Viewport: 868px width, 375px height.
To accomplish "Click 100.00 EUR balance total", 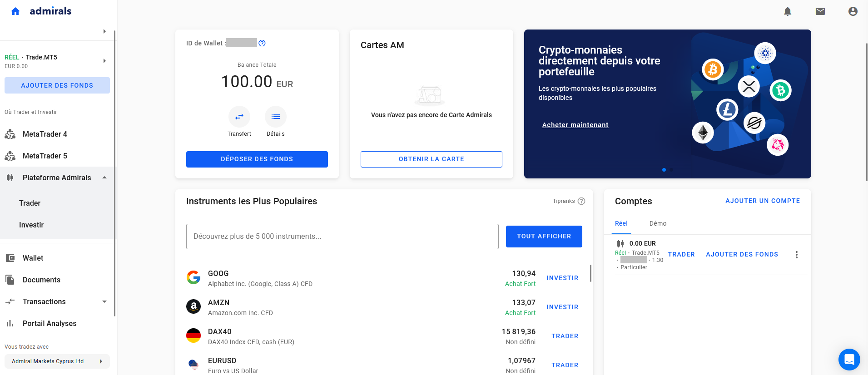I will (x=257, y=82).
